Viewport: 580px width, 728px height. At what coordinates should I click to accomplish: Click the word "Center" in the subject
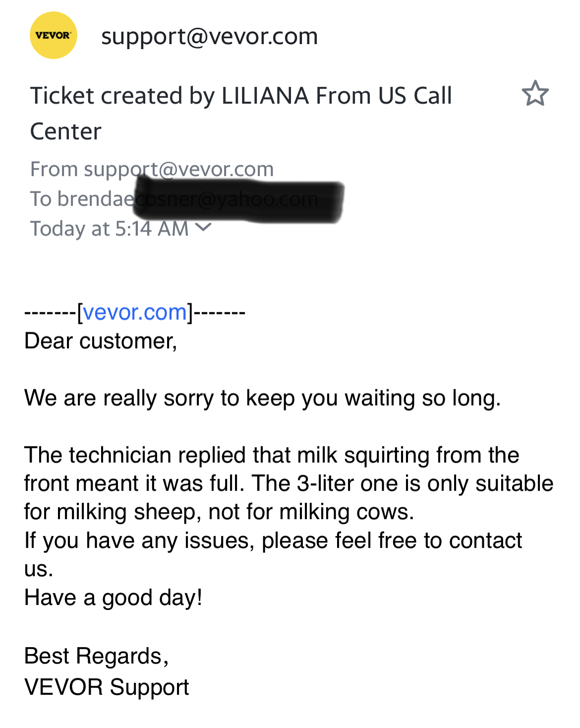(66, 132)
